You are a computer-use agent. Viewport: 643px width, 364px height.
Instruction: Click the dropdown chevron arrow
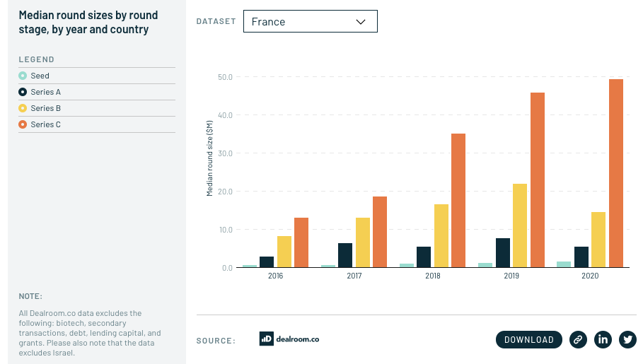click(x=361, y=21)
